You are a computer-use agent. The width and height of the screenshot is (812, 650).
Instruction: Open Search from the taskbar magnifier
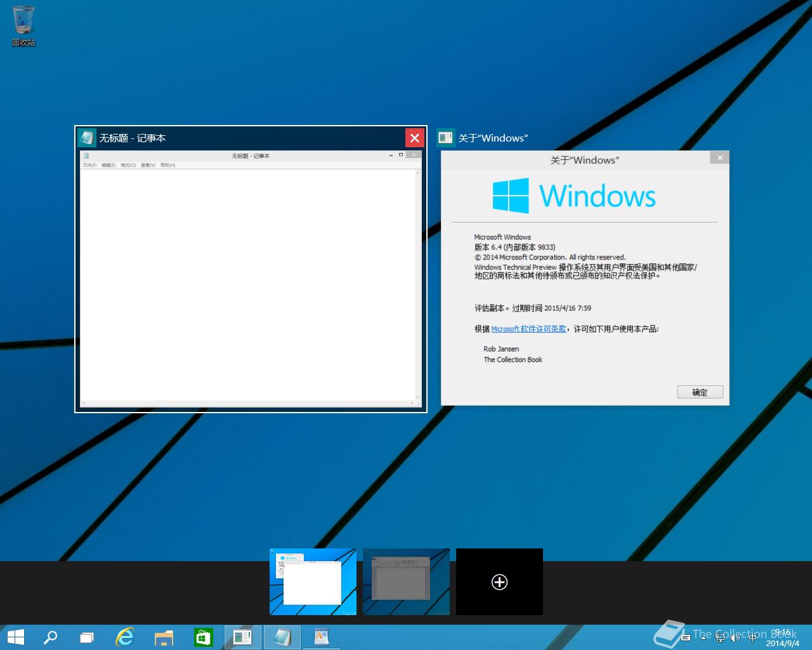click(x=50, y=637)
